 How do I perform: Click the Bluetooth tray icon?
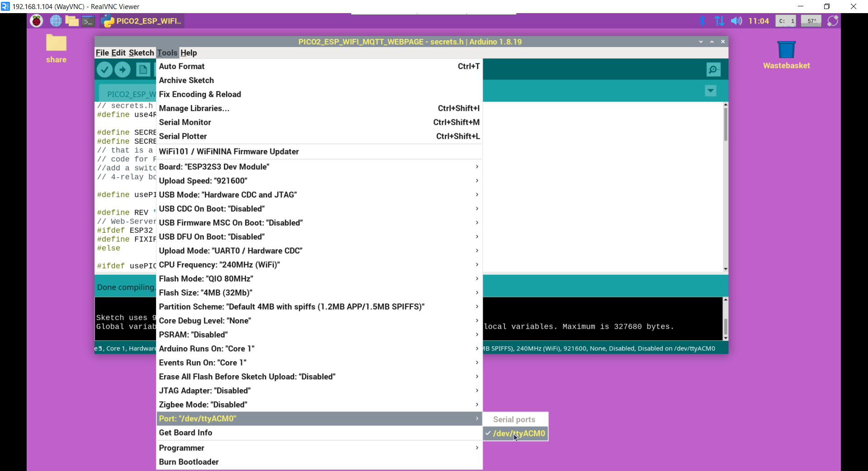coord(703,21)
